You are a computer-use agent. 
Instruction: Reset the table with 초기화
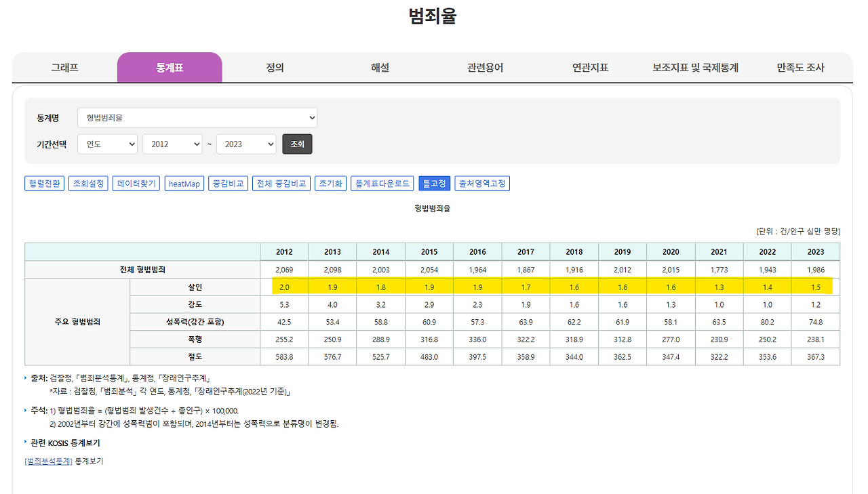[330, 183]
